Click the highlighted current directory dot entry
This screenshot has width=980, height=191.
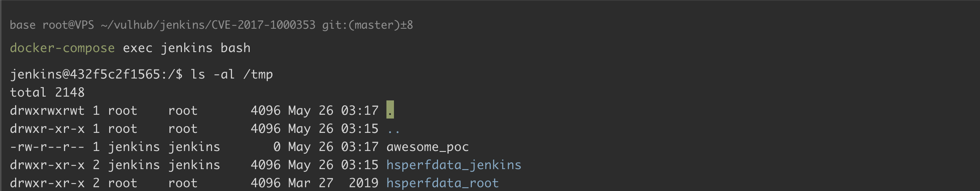(x=390, y=110)
